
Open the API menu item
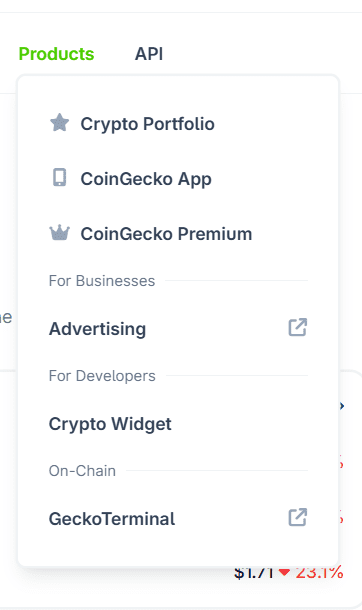[149, 54]
